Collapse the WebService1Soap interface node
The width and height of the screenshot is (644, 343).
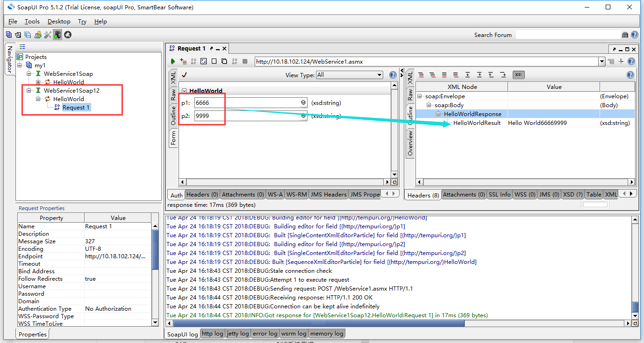[x=29, y=74]
